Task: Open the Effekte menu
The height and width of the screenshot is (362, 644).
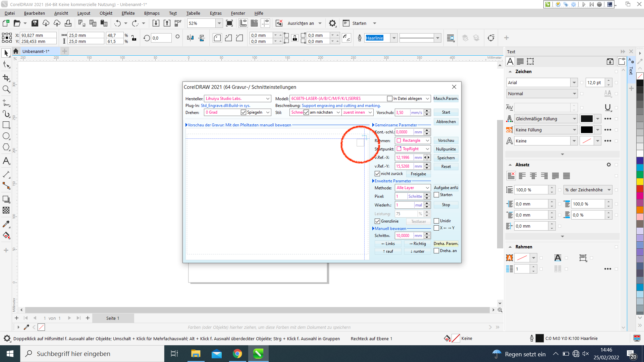Action: pos(128,13)
